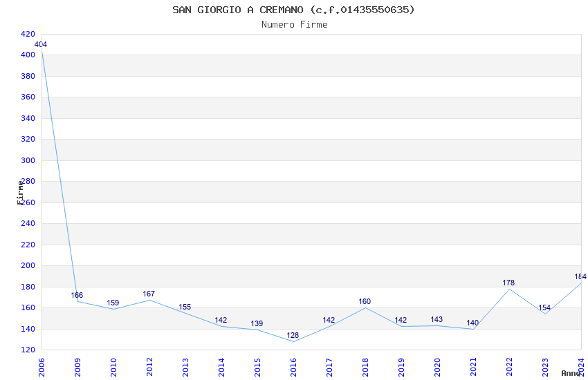Image resolution: width=588 pixels, height=380 pixels.
Task: Pick data label 143 for year 2020
Action: (x=437, y=319)
